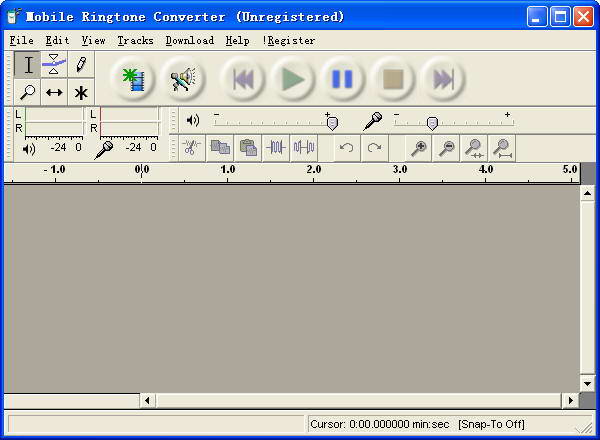This screenshot has height=440, width=600.
Task: Open the File menu
Action: click(21, 40)
